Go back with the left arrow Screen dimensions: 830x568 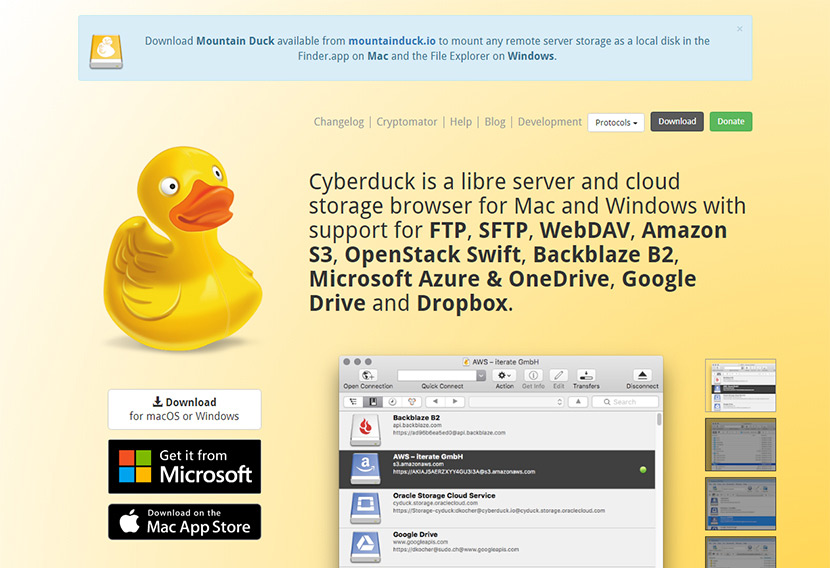435,402
